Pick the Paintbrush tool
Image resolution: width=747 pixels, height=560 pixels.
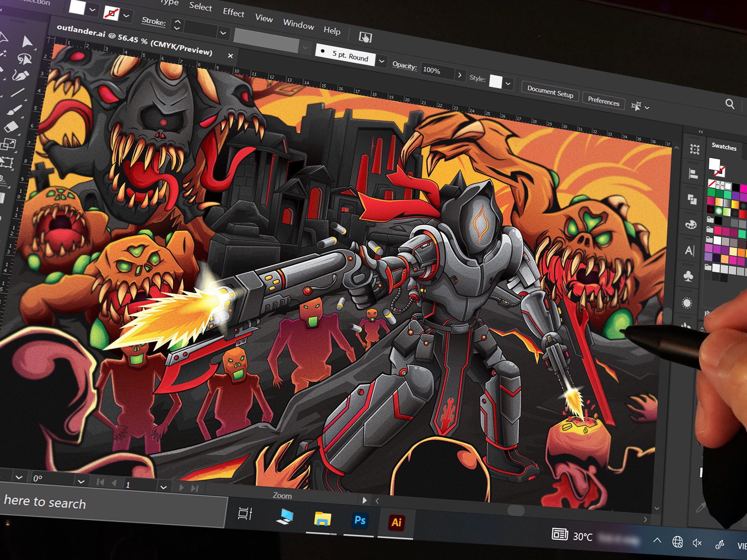coord(15,110)
